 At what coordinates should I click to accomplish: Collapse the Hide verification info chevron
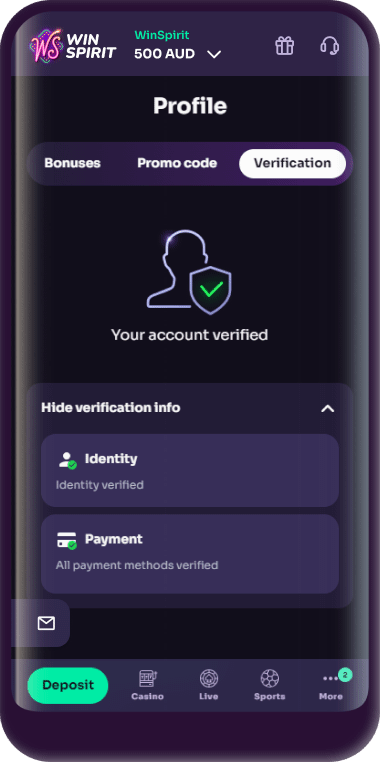point(328,408)
